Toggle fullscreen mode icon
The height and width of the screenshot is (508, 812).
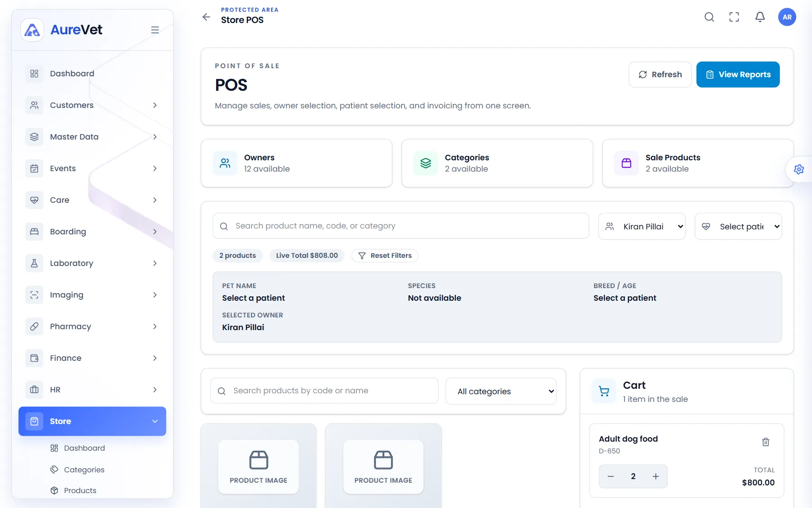point(734,17)
